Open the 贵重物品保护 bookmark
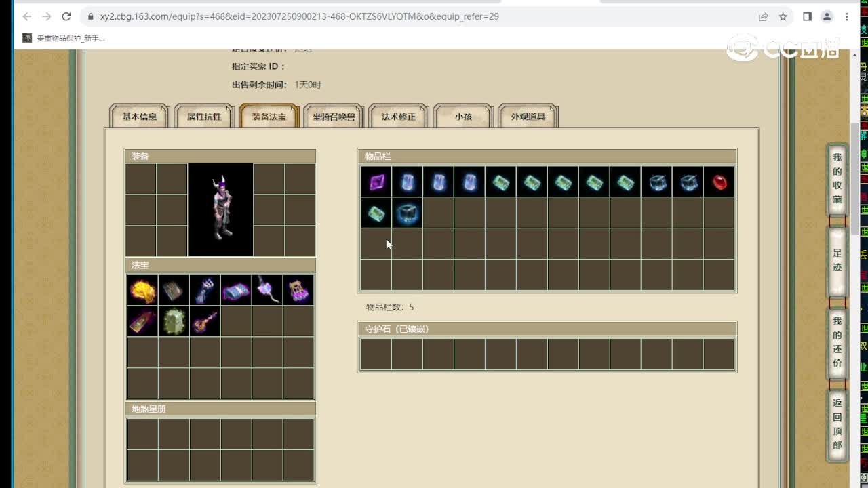Image resolution: width=868 pixels, height=488 pixels. pyautogui.click(x=64, y=39)
